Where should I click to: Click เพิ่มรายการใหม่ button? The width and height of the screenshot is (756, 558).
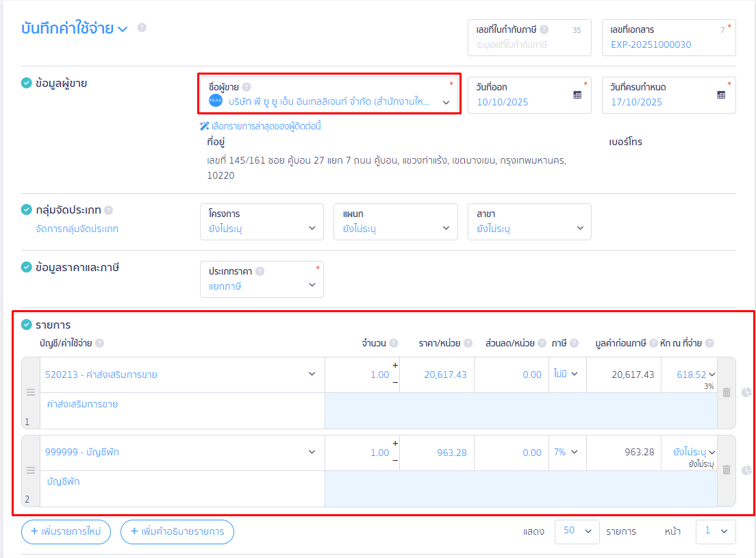[x=66, y=531]
